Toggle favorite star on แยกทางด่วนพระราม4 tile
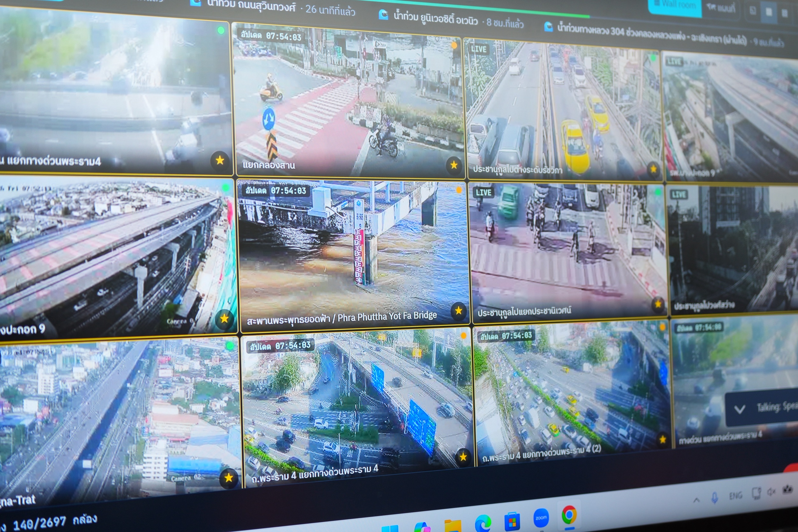The image size is (798, 532). 220,160
